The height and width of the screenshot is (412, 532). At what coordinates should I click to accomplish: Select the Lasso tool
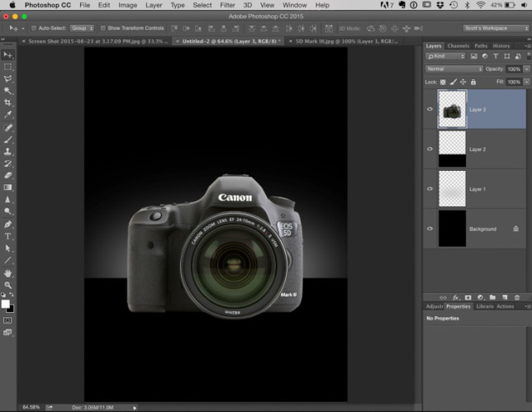coord(7,78)
